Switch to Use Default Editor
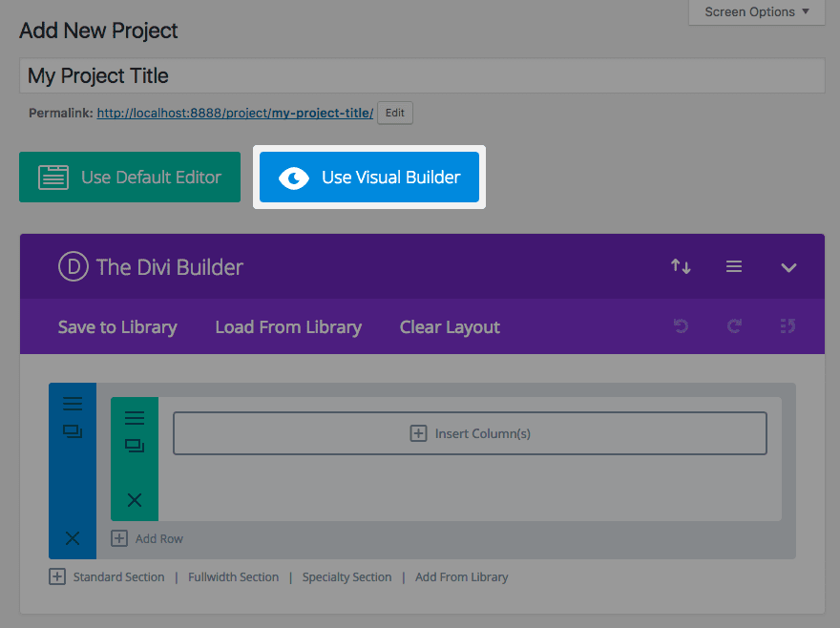 pyautogui.click(x=130, y=178)
